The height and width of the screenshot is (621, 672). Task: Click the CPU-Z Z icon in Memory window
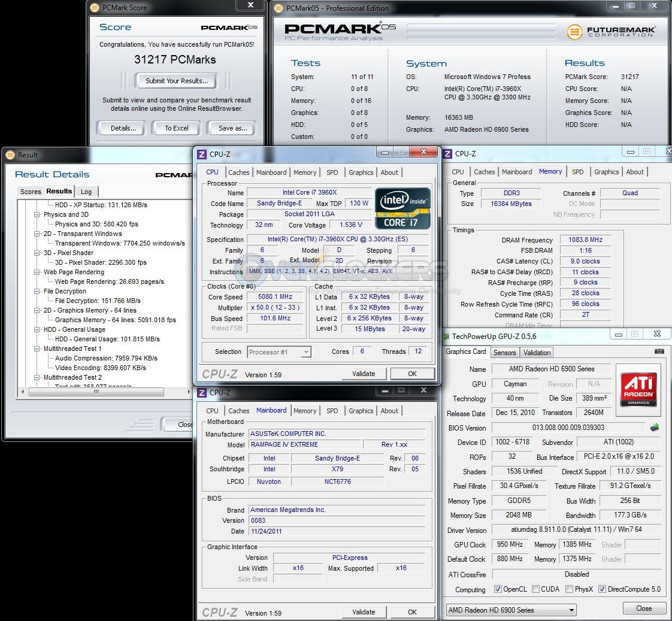tap(447, 153)
